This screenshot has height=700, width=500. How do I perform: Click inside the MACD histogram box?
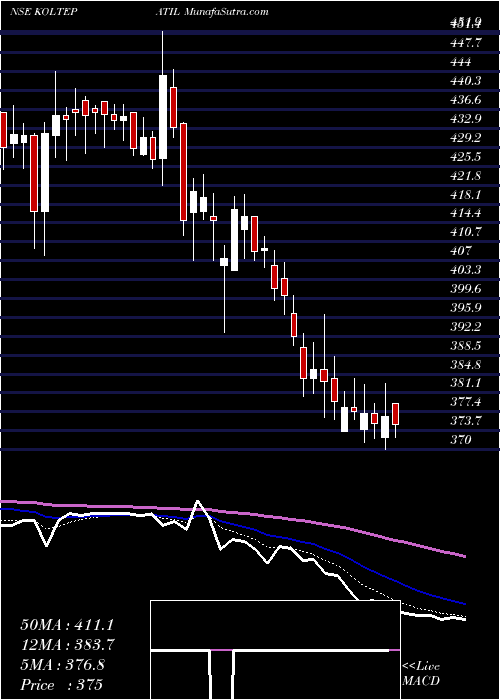coord(275,650)
